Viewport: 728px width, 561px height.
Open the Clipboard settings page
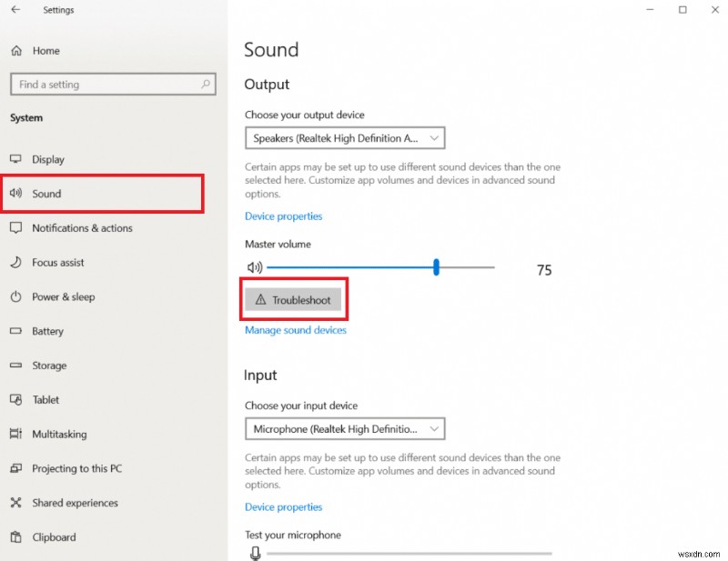15,537
